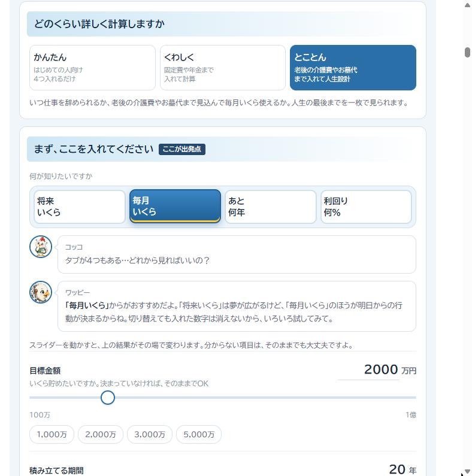Set target amount with 1,000万 preset

pos(52,435)
